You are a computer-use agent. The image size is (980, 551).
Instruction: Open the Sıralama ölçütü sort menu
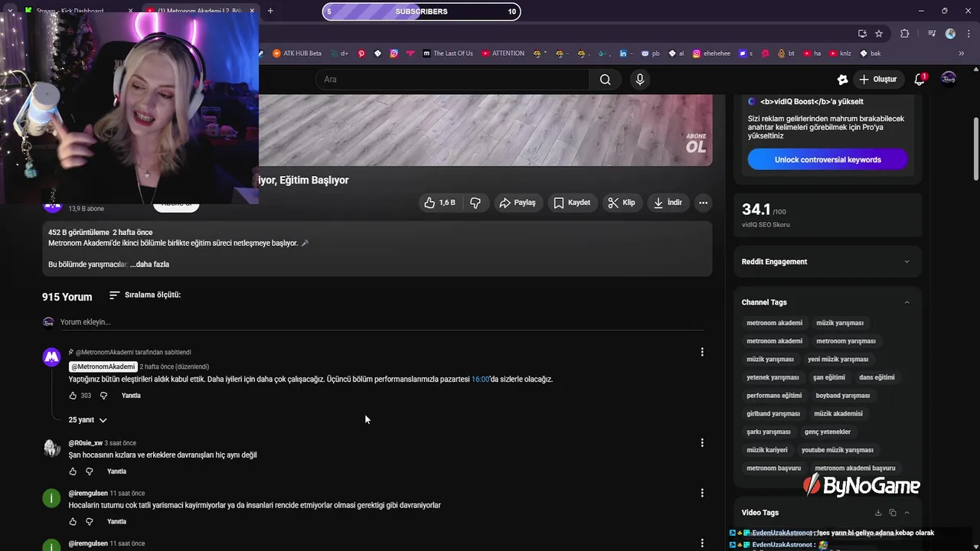click(145, 295)
